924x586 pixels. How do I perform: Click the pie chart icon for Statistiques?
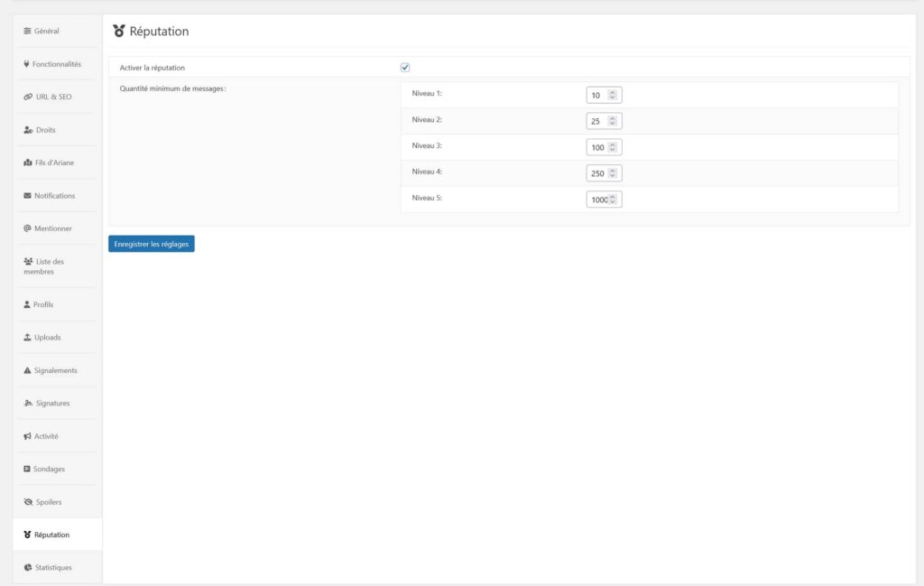[x=28, y=567]
